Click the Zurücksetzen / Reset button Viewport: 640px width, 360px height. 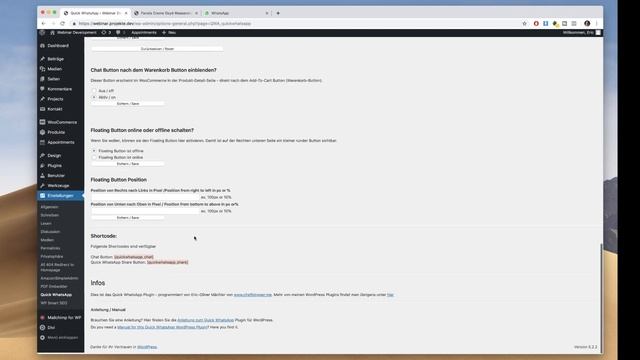(x=157, y=49)
